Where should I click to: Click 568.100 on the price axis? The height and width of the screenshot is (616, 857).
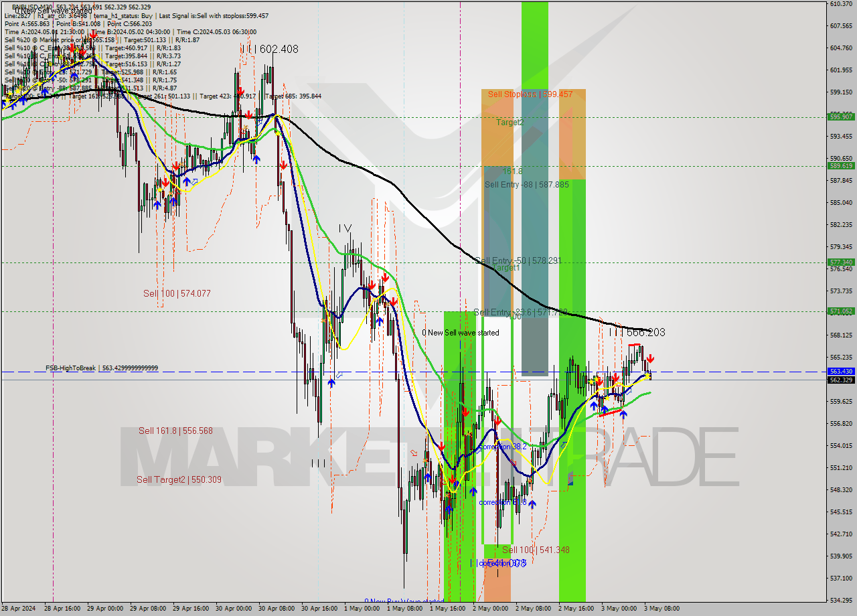(x=841, y=335)
